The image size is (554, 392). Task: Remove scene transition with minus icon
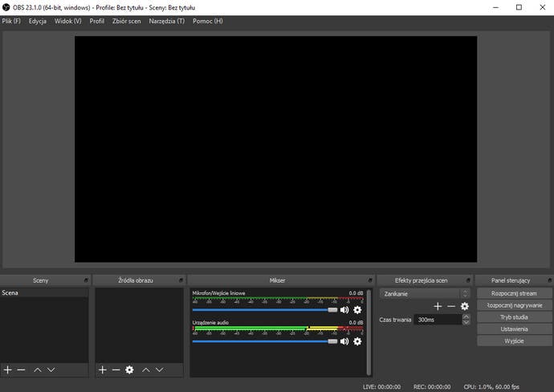[x=451, y=306]
